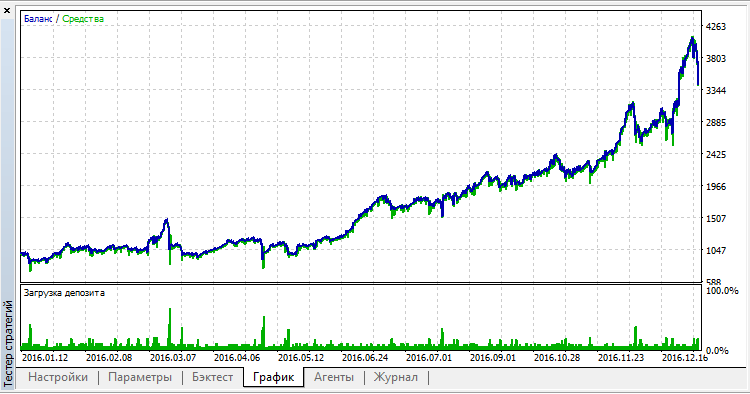Click the 2016.02.08 date label
Viewport: 750px width, 394px height.
click(109, 358)
